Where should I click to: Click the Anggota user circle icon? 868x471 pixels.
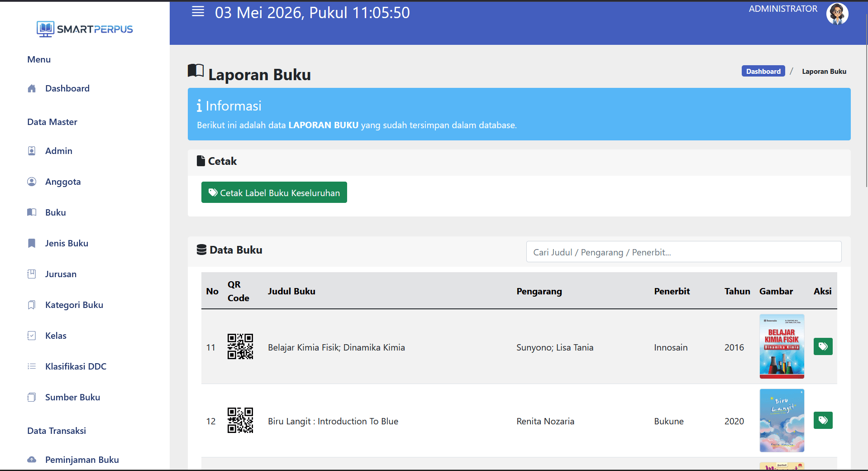coord(32,182)
